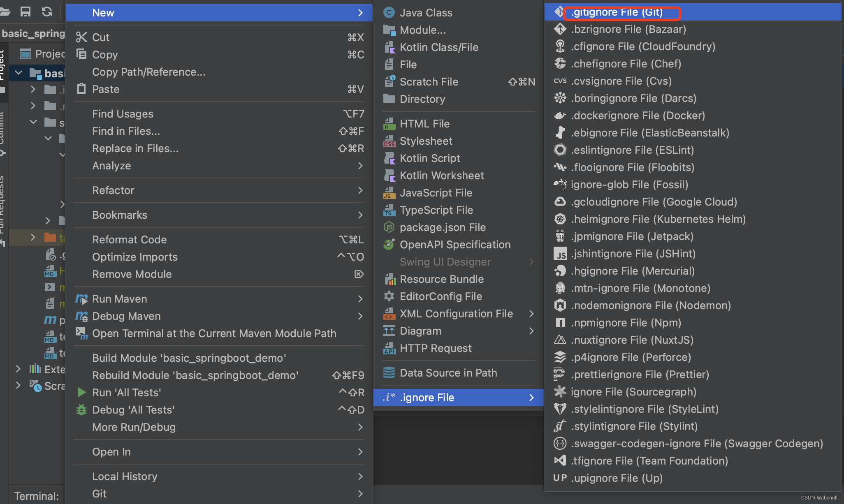Screen dimensions: 844x504
Task: Expand the Refactor submenu arrow
Action: click(360, 190)
